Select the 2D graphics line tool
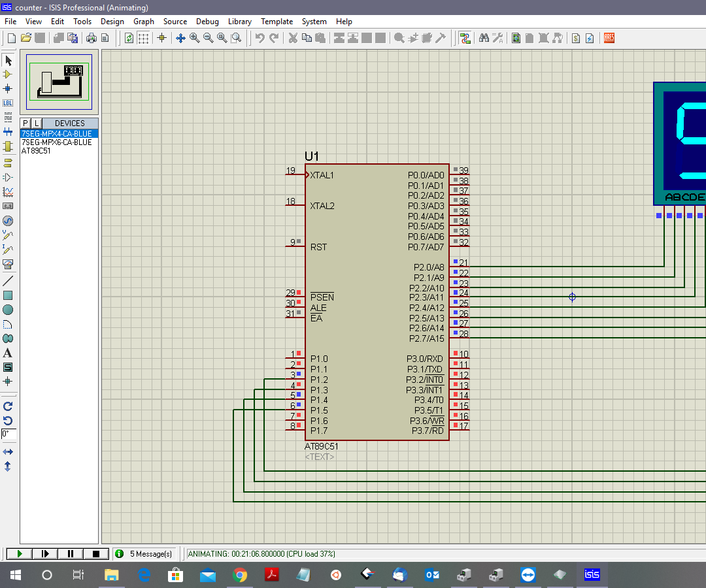 pyautogui.click(x=8, y=281)
